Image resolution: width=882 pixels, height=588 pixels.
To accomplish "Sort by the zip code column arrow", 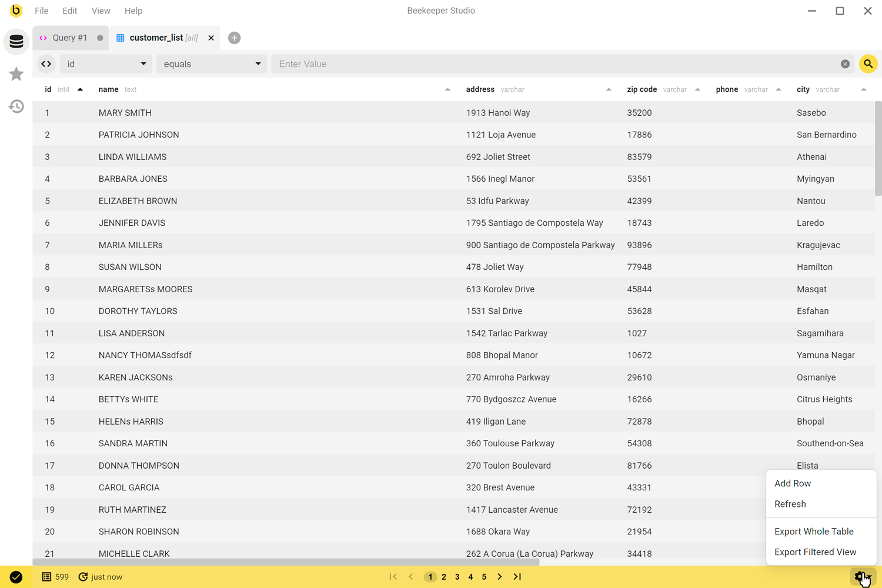I will 697,89.
